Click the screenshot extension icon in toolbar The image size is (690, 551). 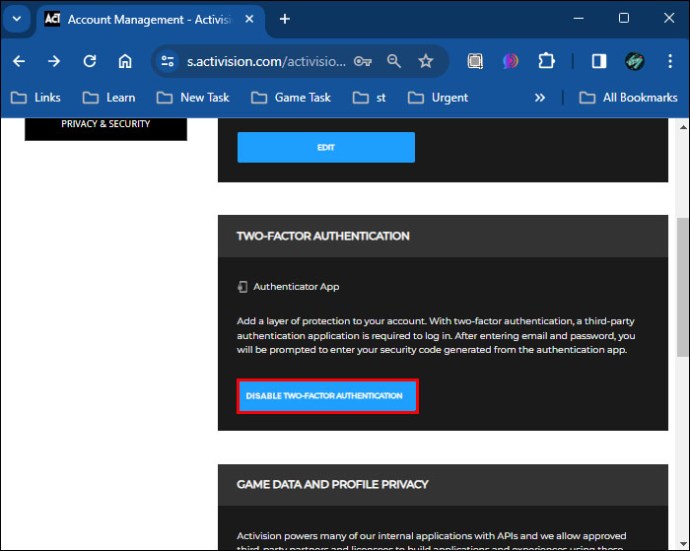pyautogui.click(x=475, y=61)
